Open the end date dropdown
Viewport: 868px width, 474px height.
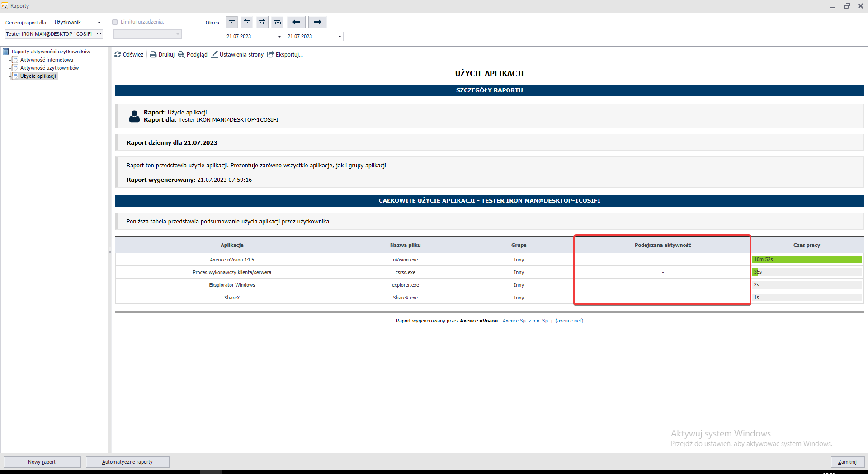340,37
